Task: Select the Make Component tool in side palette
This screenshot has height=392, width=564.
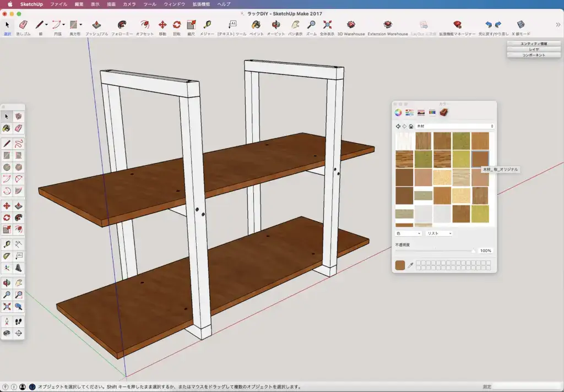Action: coord(18,117)
